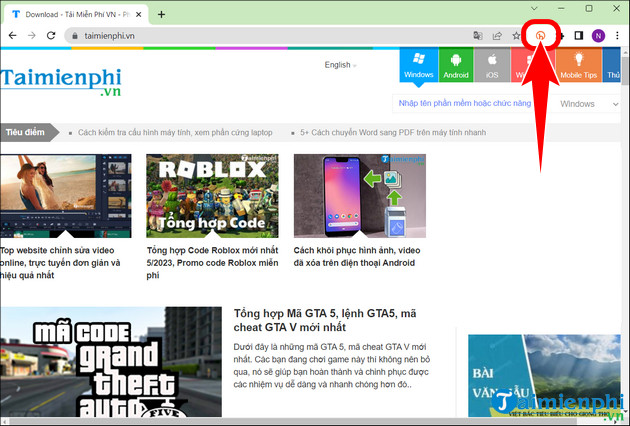Open 'Tổng hợp Mã GTA 5' headline
Screen dimensions: 630x426
pyautogui.click(x=325, y=320)
